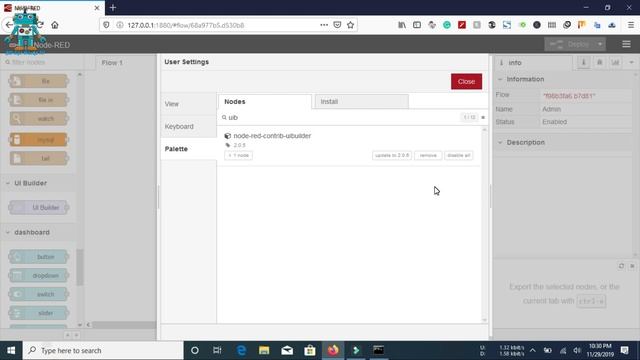This screenshot has height=360, width=640.
Task: Click the Firefox address bar URL
Action: 186,25
